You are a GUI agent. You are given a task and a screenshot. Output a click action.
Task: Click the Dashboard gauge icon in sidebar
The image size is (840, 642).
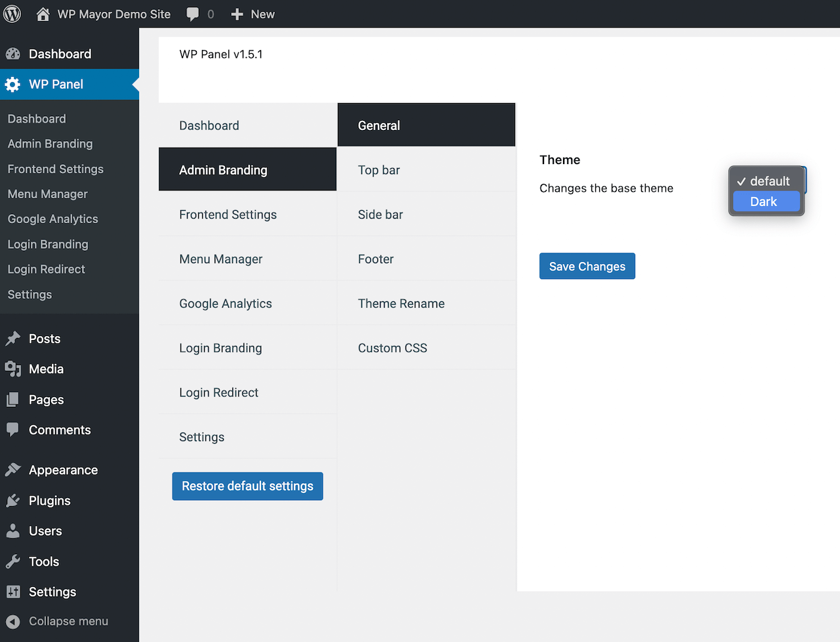pyautogui.click(x=12, y=54)
